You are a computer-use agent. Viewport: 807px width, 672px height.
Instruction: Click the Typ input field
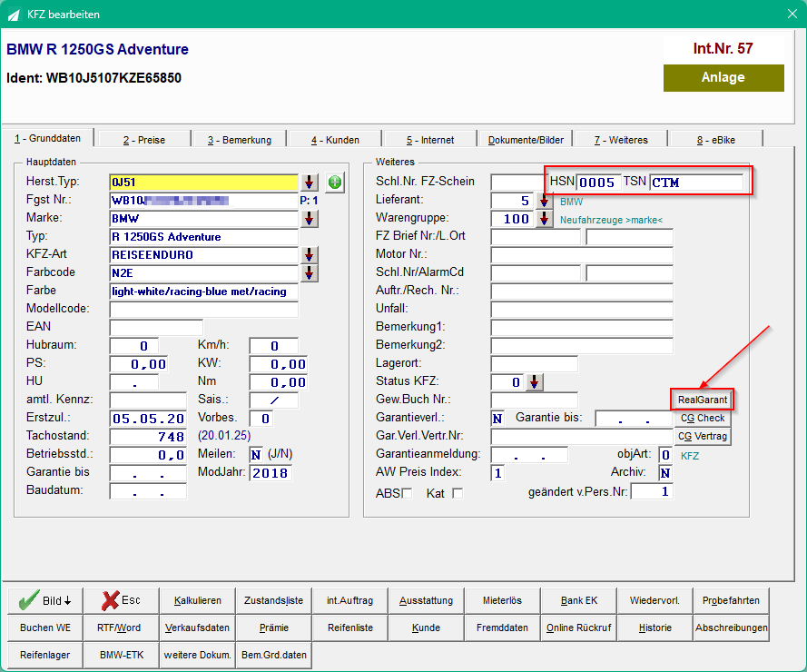pos(204,237)
